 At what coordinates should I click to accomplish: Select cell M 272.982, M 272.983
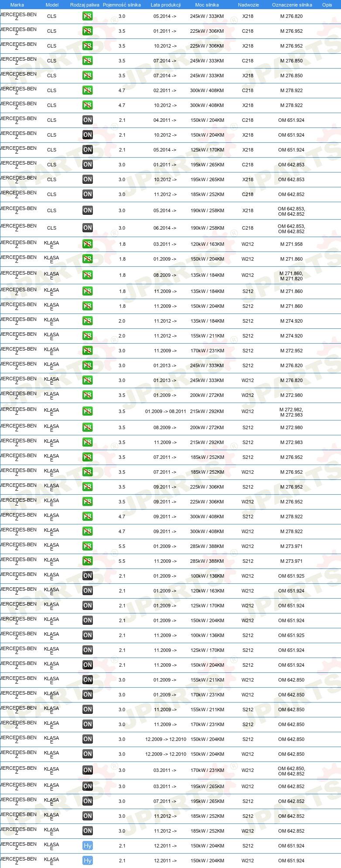click(291, 412)
